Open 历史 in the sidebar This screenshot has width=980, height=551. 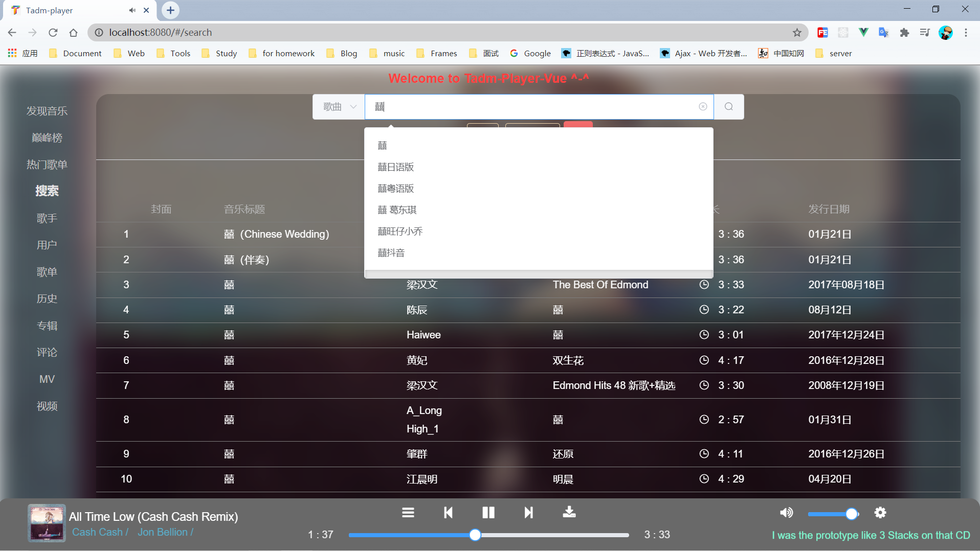click(x=47, y=299)
